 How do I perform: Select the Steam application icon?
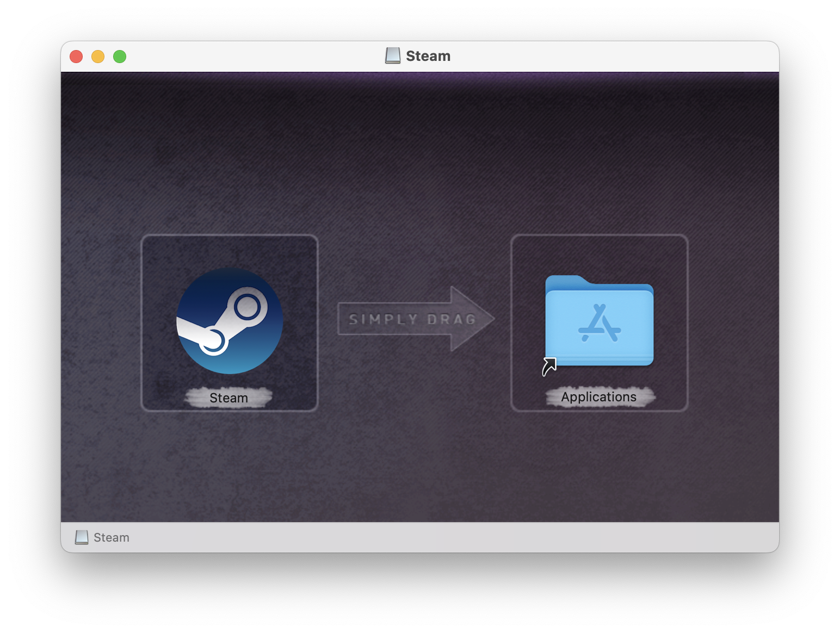(x=229, y=320)
